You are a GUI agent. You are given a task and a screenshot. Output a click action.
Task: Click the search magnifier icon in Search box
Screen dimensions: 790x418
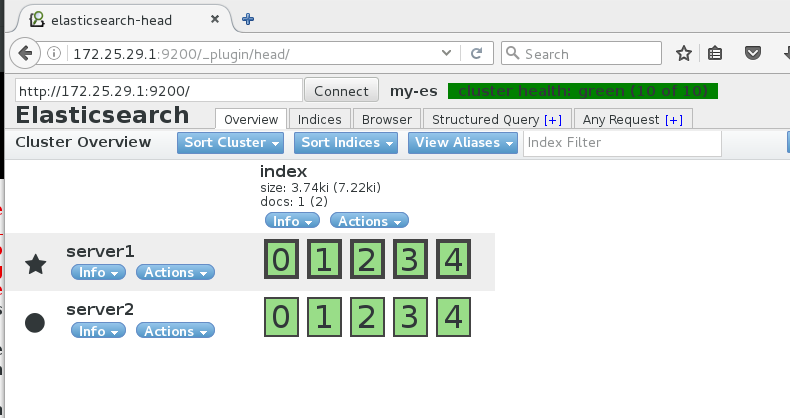tap(512, 53)
